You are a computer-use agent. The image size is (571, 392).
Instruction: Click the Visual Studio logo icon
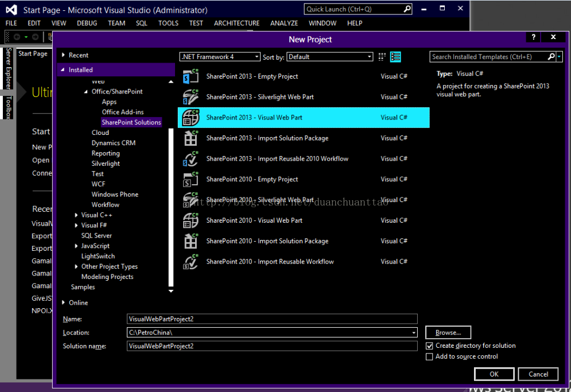click(11, 10)
